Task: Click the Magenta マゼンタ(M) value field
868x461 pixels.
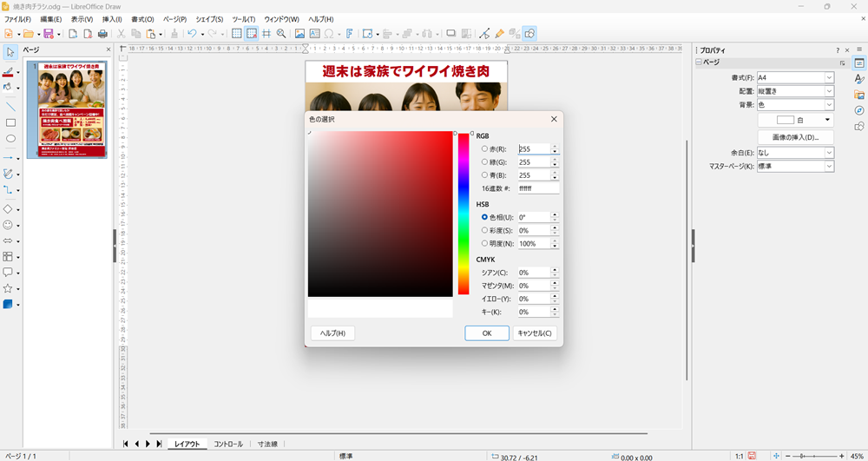Action: pyautogui.click(x=534, y=286)
